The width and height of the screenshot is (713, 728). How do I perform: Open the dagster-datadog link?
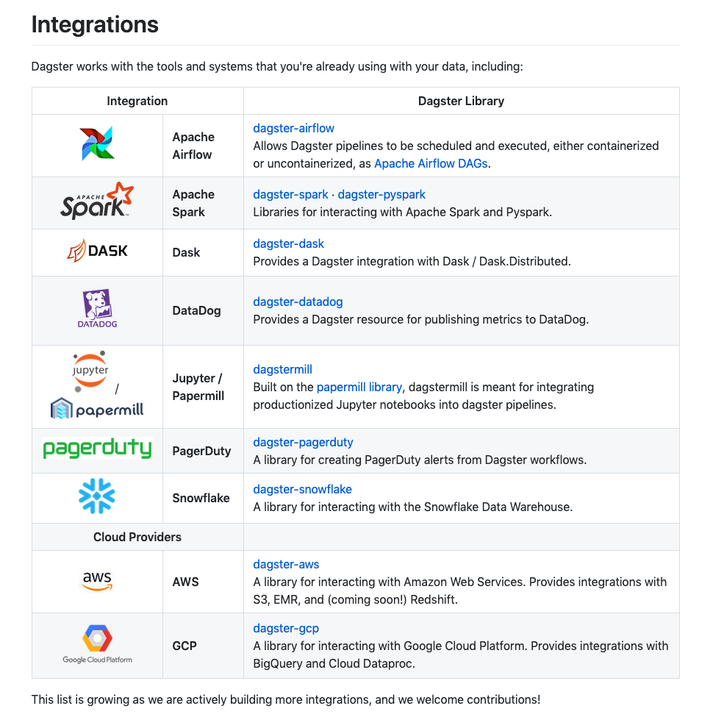(x=298, y=301)
